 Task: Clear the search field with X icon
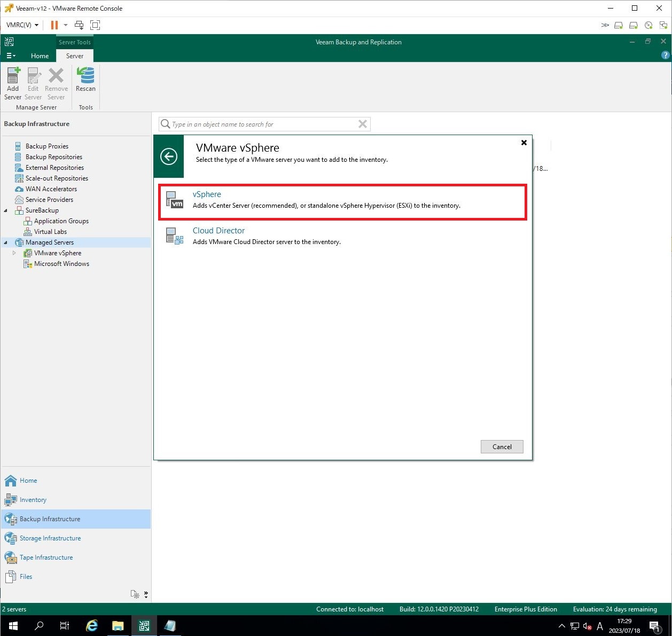(363, 124)
